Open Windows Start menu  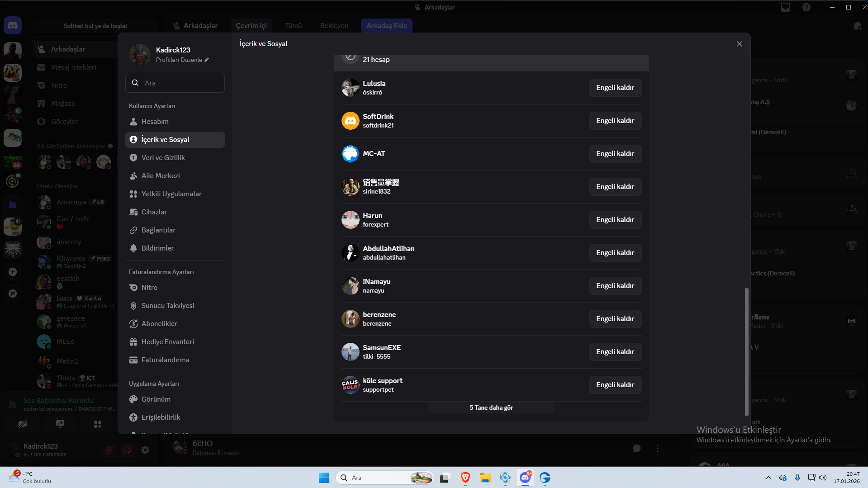[324, 478]
